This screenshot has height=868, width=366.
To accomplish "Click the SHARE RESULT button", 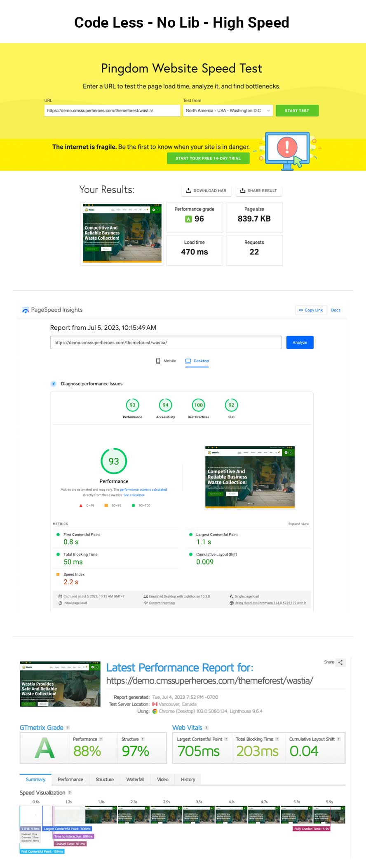I will point(259,191).
